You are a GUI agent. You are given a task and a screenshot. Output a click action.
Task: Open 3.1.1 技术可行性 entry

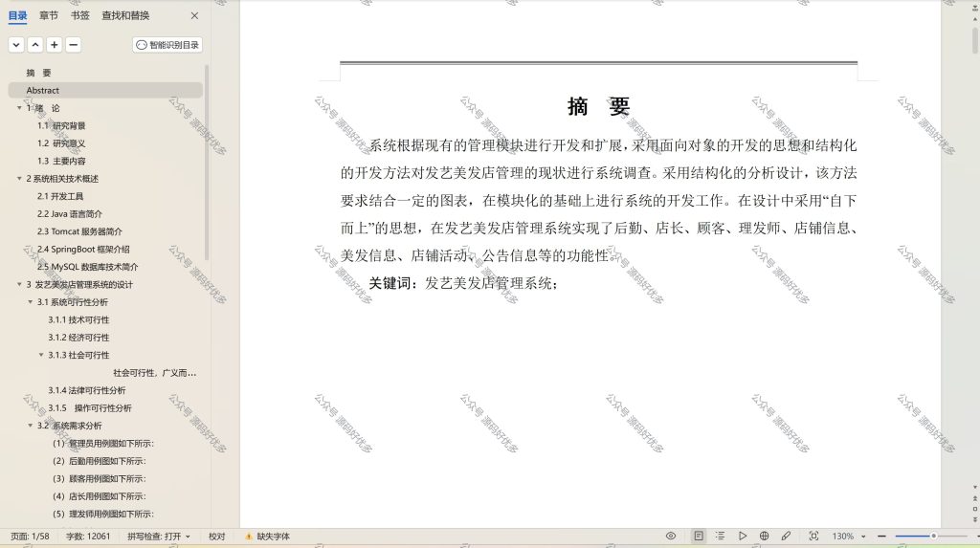[78, 320]
